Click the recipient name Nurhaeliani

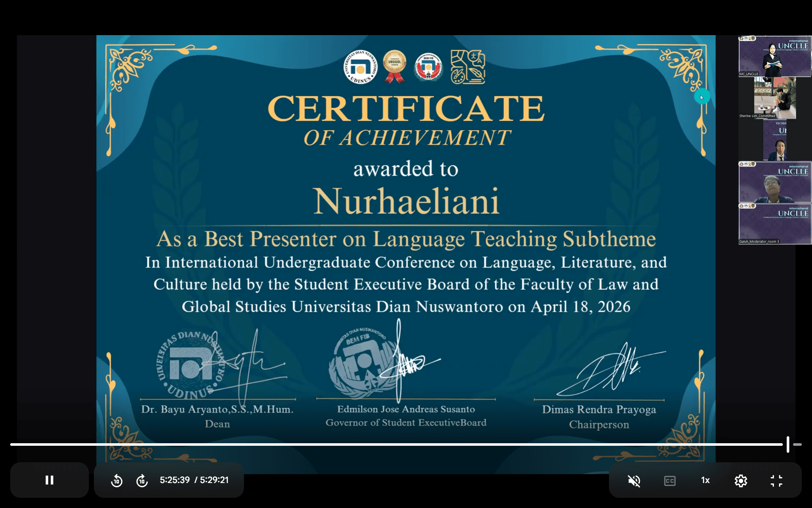click(406, 202)
